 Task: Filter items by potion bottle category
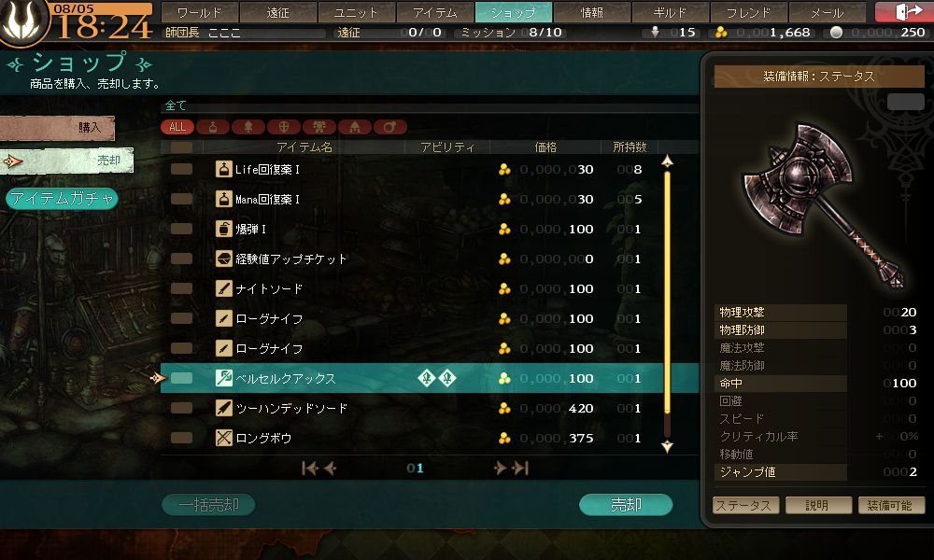point(213,127)
